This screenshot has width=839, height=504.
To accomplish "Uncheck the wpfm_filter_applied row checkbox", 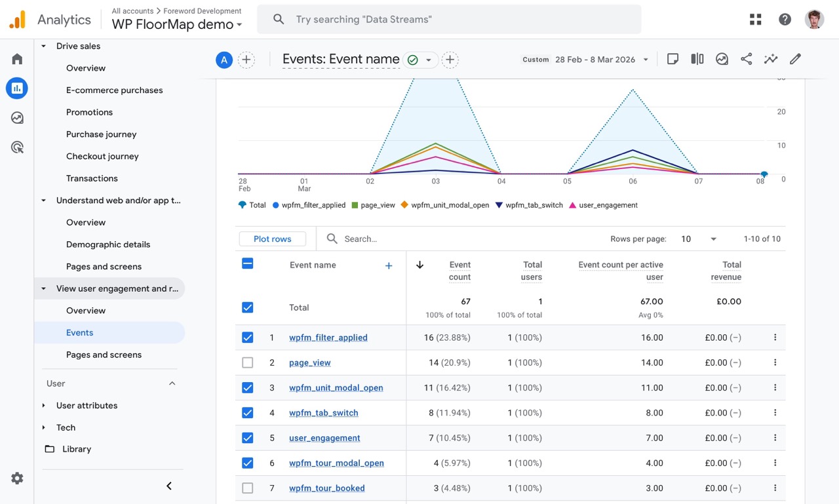I will (x=247, y=338).
